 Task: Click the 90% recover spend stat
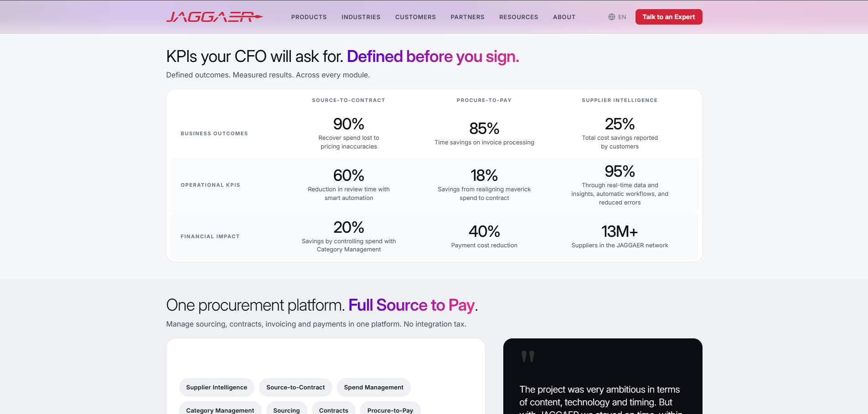pyautogui.click(x=349, y=133)
